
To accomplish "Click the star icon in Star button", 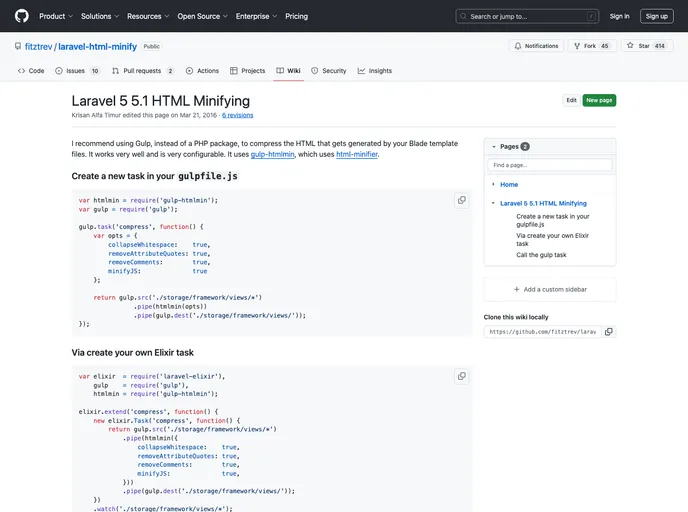I will tap(630, 45).
